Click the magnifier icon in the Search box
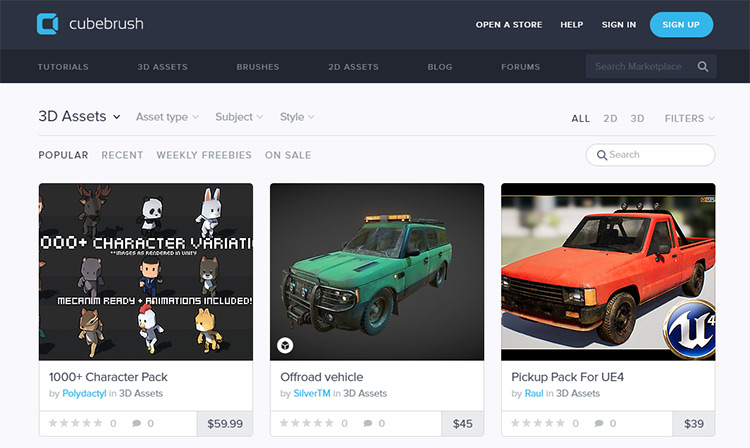 (602, 155)
